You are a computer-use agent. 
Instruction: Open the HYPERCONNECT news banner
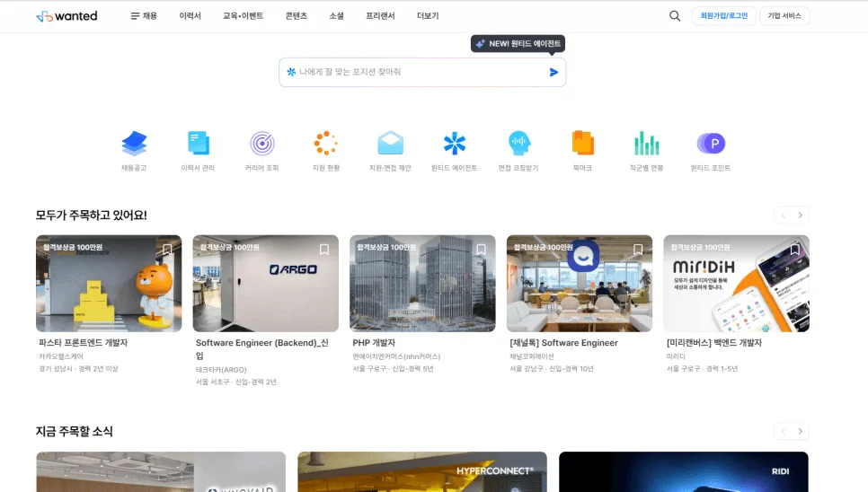[x=422, y=471]
